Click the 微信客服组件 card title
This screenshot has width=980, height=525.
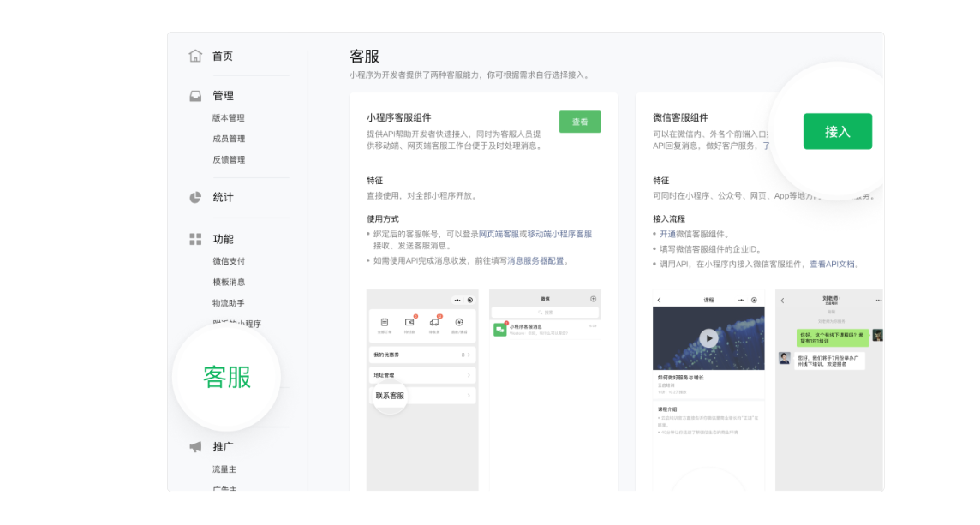pyautogui.click(x=681, y=117)
